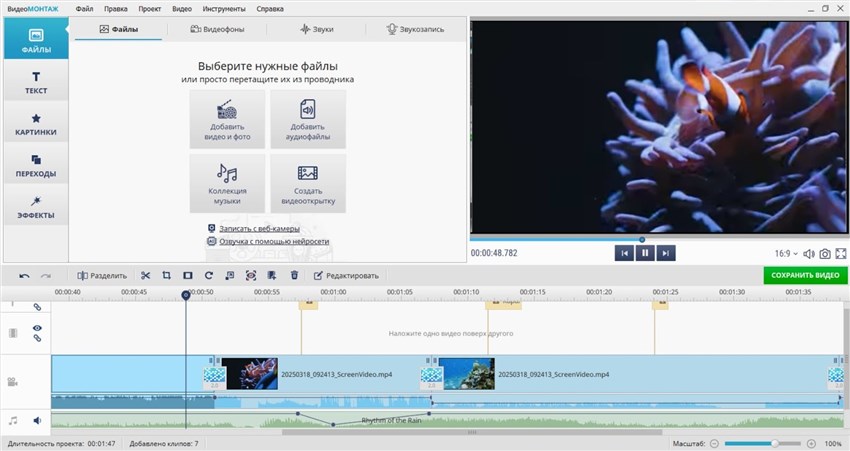Viewport: 850px width, 451px height.
Task: Click Добавить видео и фото button
Action: [227, 119]
